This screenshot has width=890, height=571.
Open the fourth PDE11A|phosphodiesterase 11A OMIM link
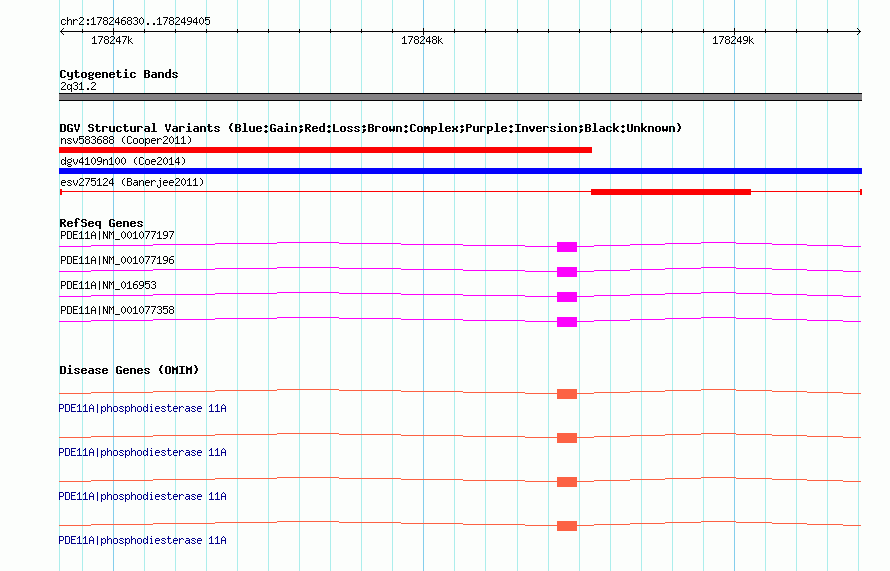pyautogui.click(x=142, y=540)
